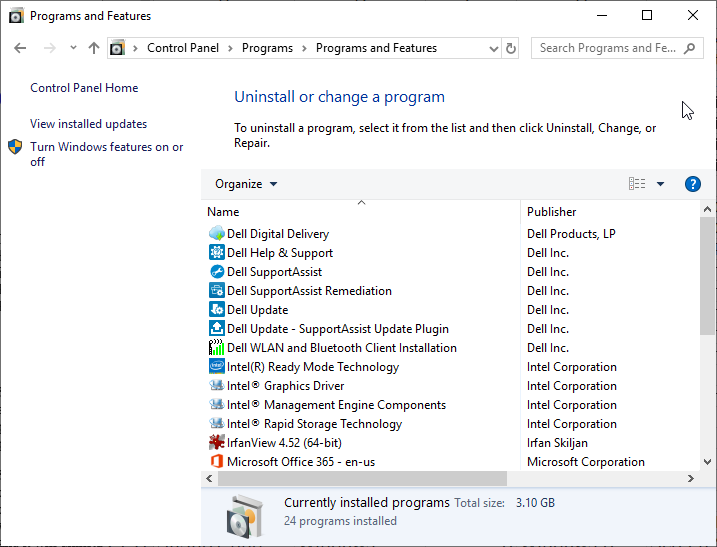The width and height of the screenshot is (717, 547).
Task: Click the change view icon
Action: [x=637, y=184]
